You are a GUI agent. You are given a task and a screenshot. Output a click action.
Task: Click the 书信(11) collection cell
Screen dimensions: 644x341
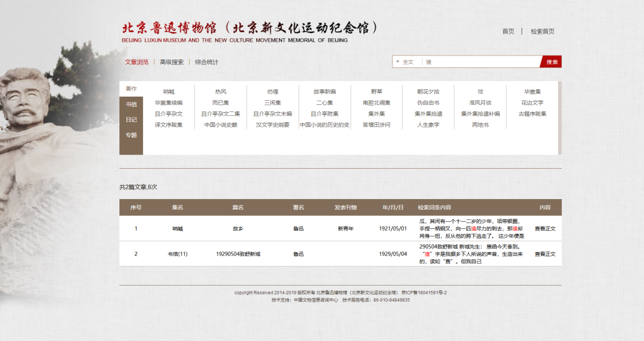[x=178, y=255]
